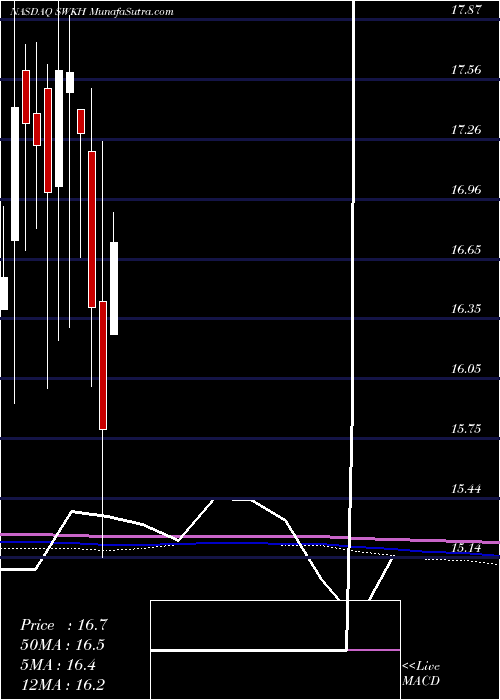This screenshot has width=500, height=700.
Task: Select the 16.65 price axis label
Action: [466, 249]
